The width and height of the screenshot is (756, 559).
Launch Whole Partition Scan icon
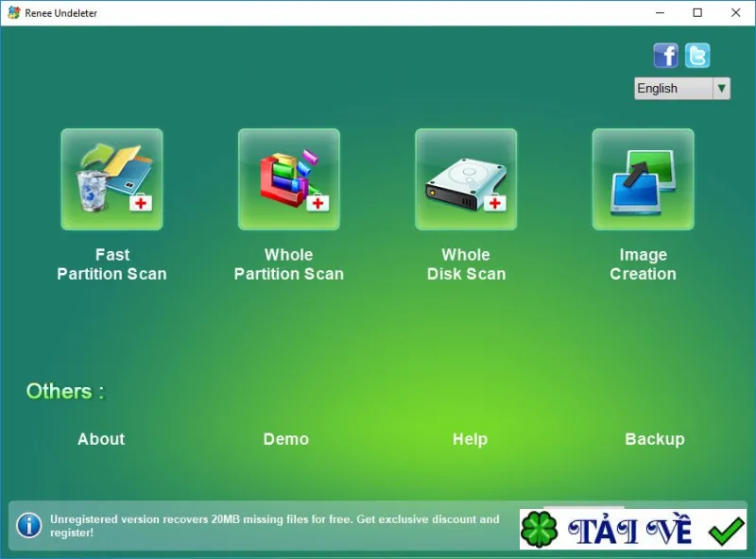tap(289, 179)
